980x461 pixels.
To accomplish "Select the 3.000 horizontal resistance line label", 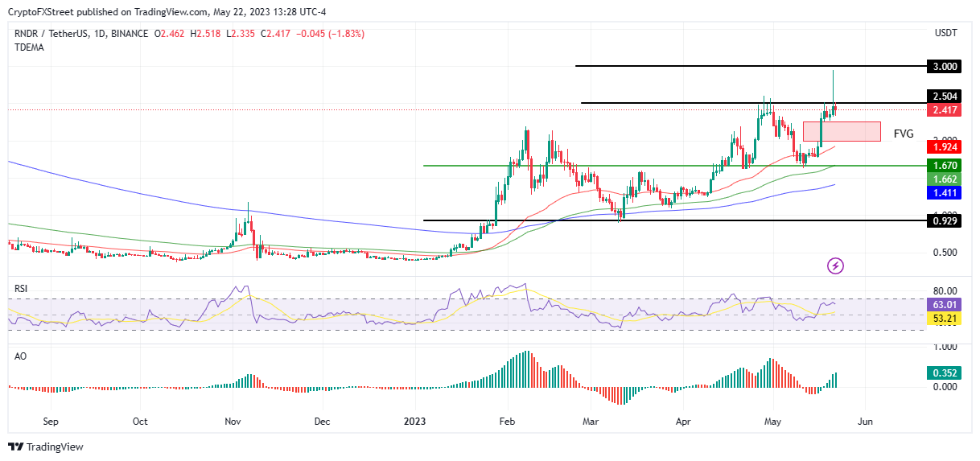I will pyautogui.click(x=944, y=67).
